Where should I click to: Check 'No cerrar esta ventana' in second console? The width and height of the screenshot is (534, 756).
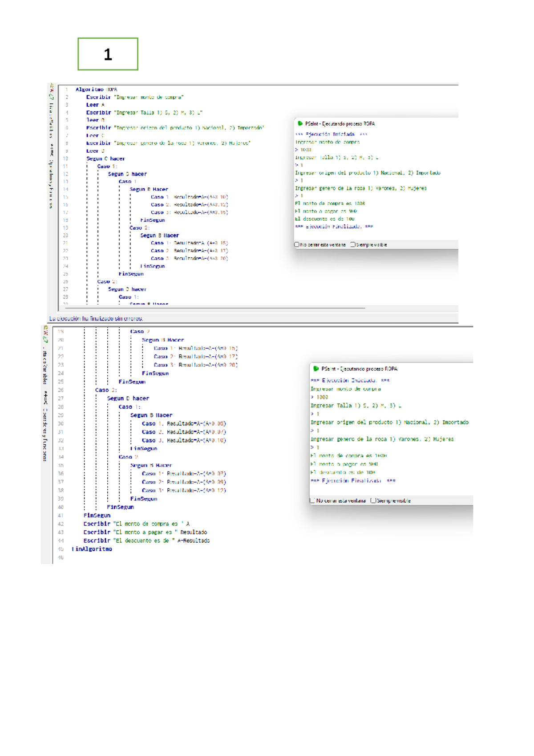click(x=312, y=500)
